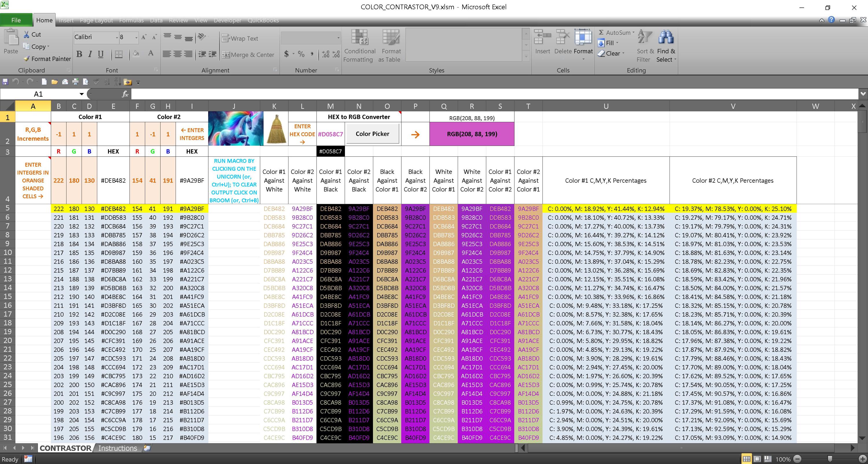Open Find & Select binoculars icon
This screenshot has width=868, height=464.
click(666, 37)
